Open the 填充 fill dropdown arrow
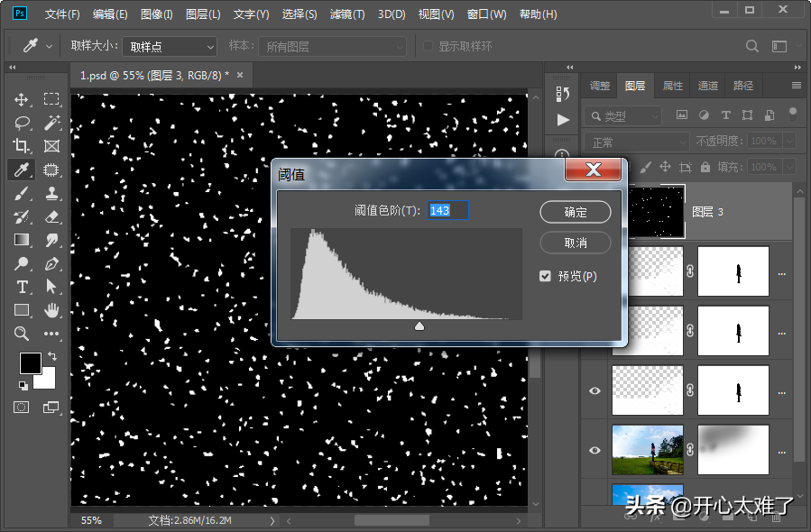This screenshot has width=811, height=532. pos(789,167)
